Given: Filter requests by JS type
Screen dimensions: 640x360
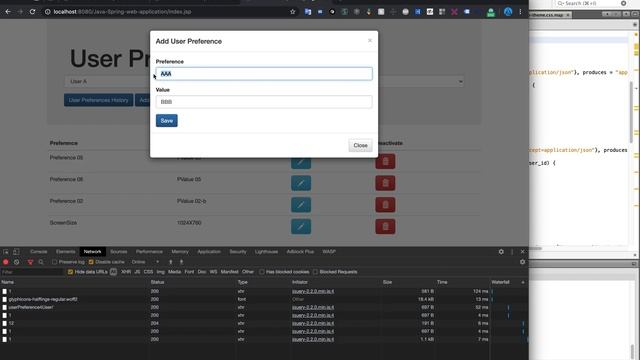Looking at the screenshot, I should click(x=137, y=272).
